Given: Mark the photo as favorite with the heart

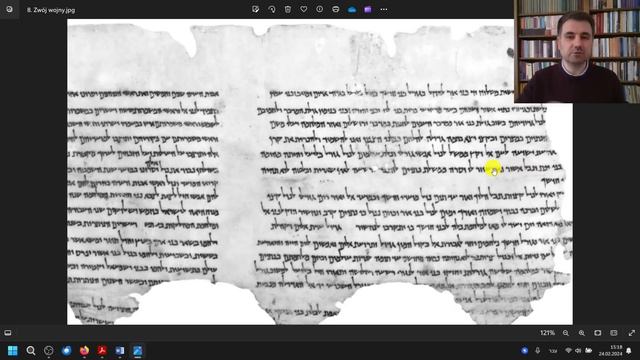Looking at the screenshot, I should [x=304, y=9].
